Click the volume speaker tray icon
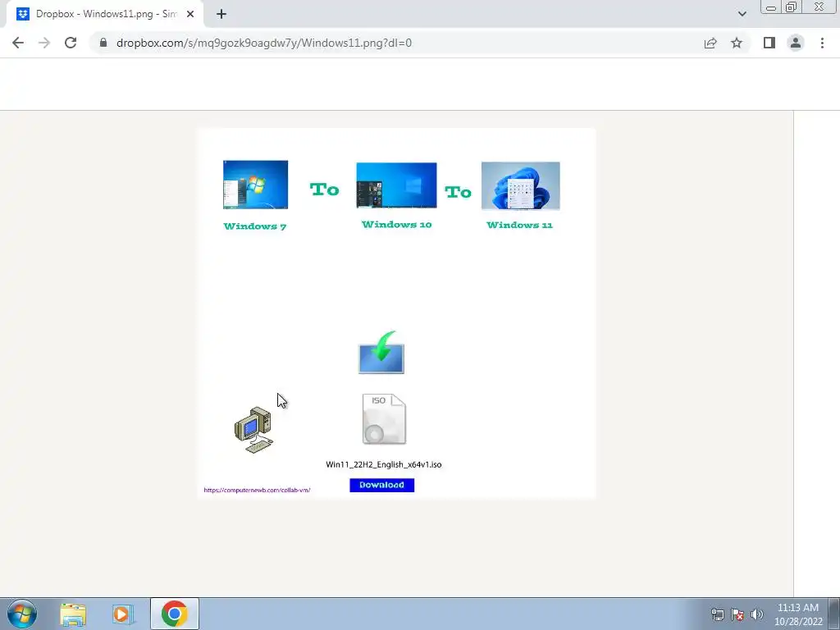 757,614
